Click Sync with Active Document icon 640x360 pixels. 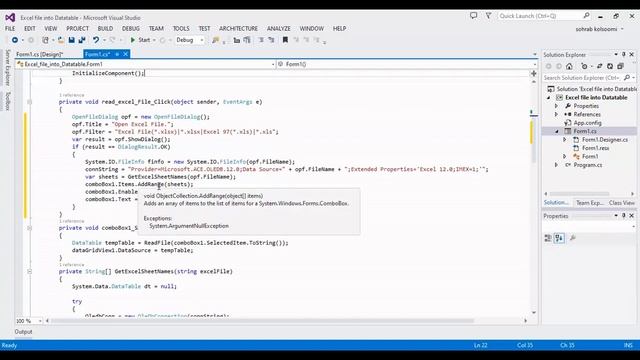click(600, 66)
